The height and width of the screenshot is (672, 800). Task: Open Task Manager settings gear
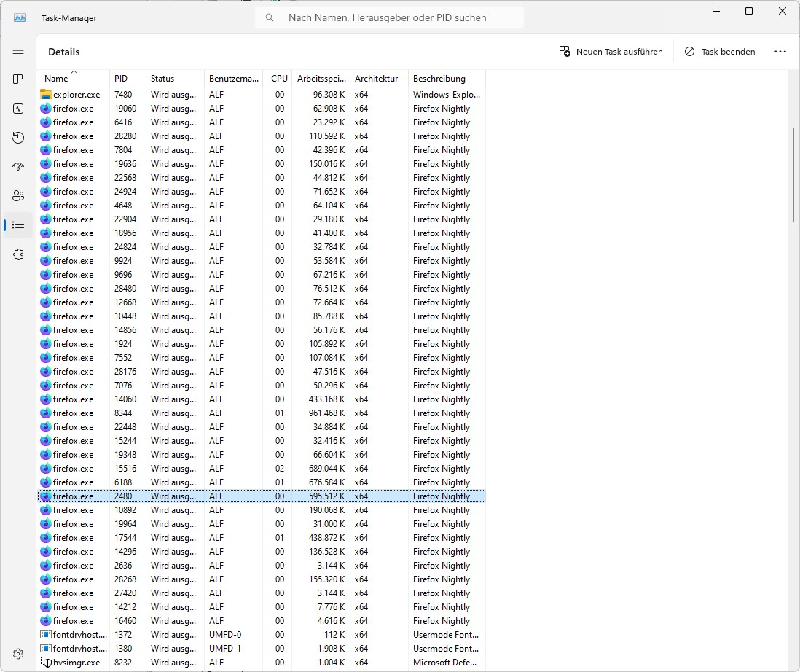point(18,654)
